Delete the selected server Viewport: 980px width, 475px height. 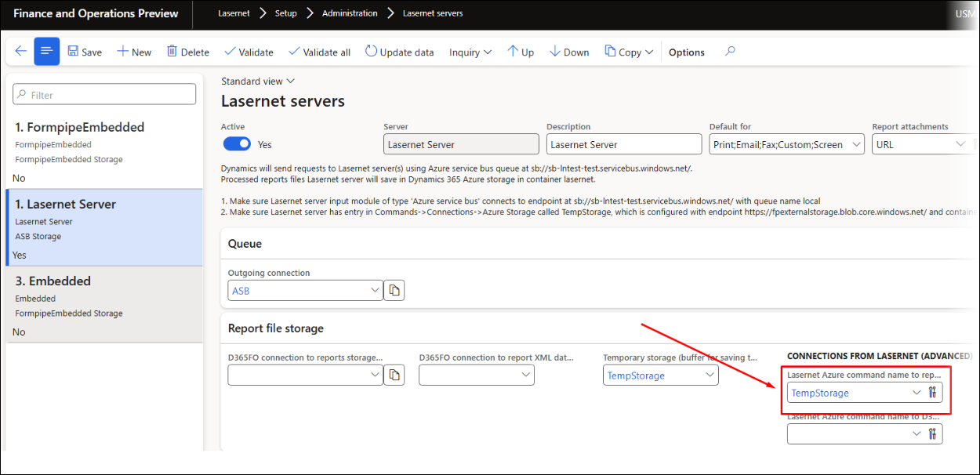(x=187, y=52)
